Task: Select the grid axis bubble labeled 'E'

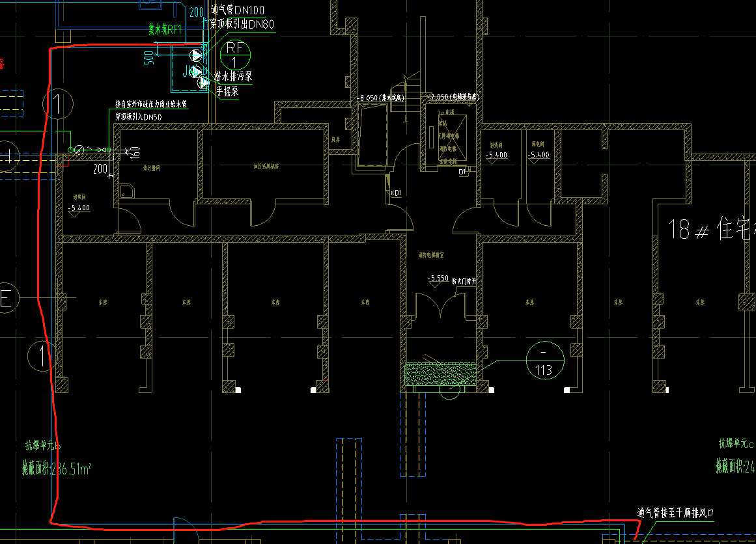Action: click(x=6, y=299)
